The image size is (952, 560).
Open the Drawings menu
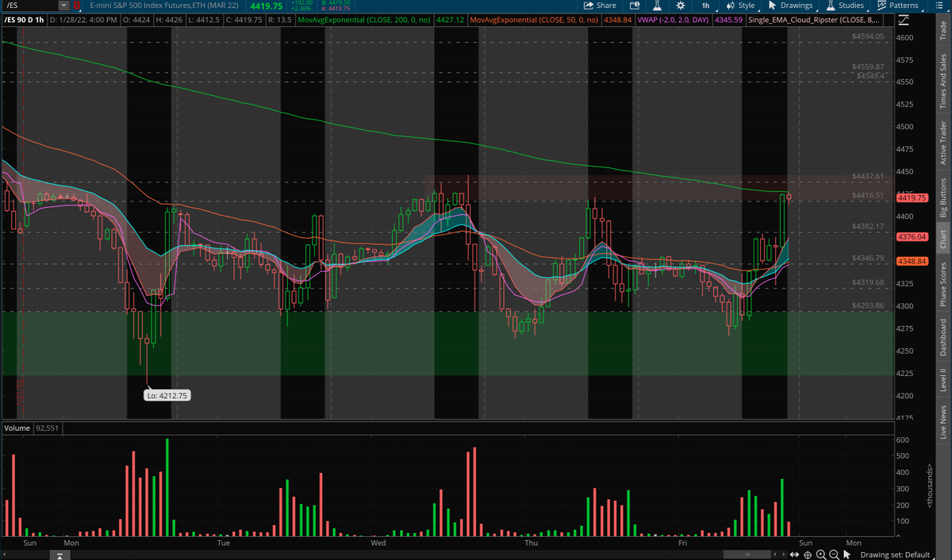tap(790, 6)
